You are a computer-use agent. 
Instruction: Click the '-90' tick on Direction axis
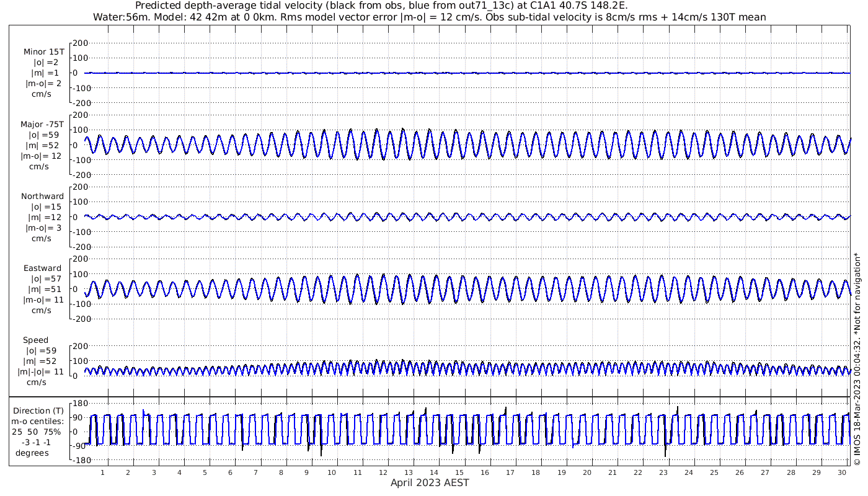point(79,446)
